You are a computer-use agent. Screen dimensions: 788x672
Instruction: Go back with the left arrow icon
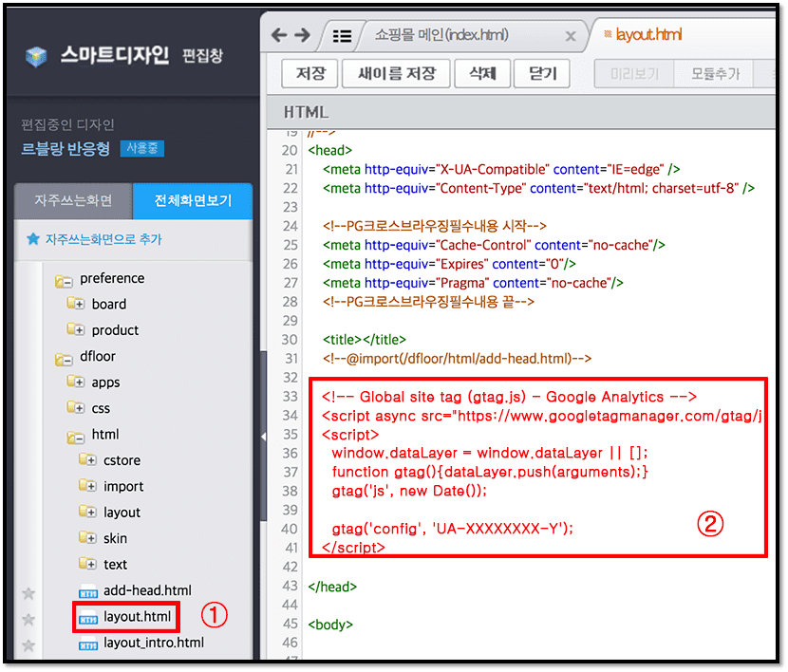coord(279,35)
